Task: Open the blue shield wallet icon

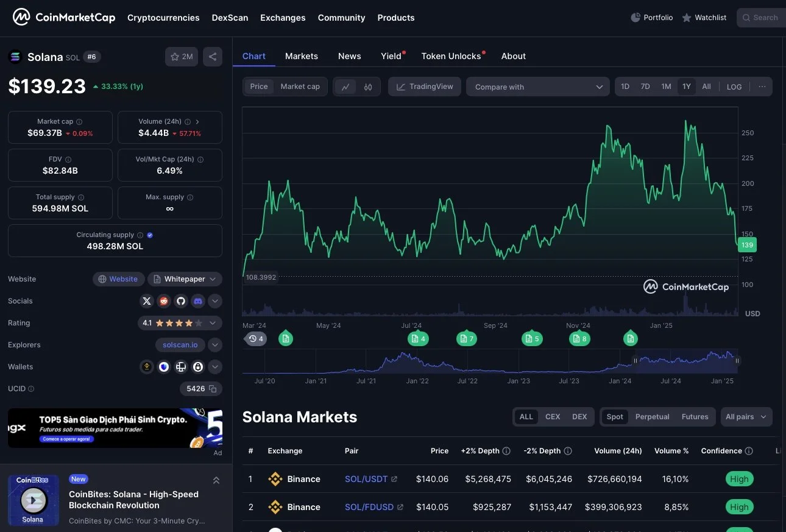Action: [x=163, y=367]
